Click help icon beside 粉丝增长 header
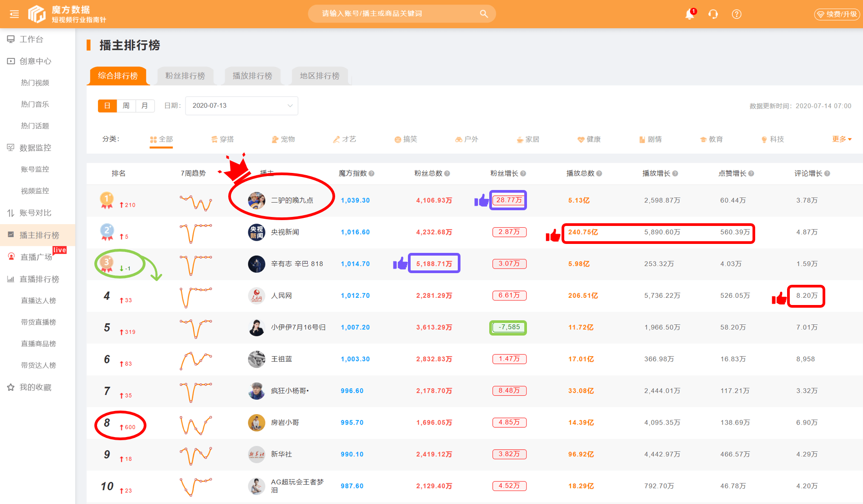 point(523,173)
